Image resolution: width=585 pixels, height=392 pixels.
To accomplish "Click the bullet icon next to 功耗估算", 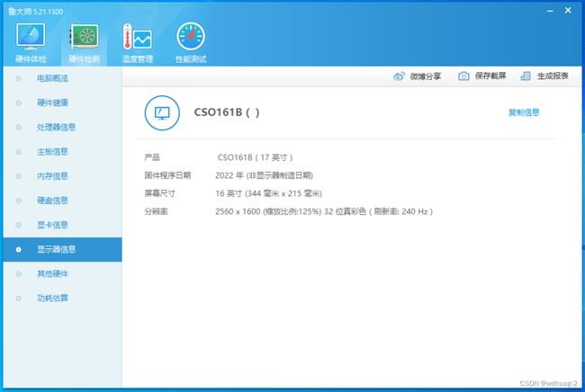I will (18, 298).
